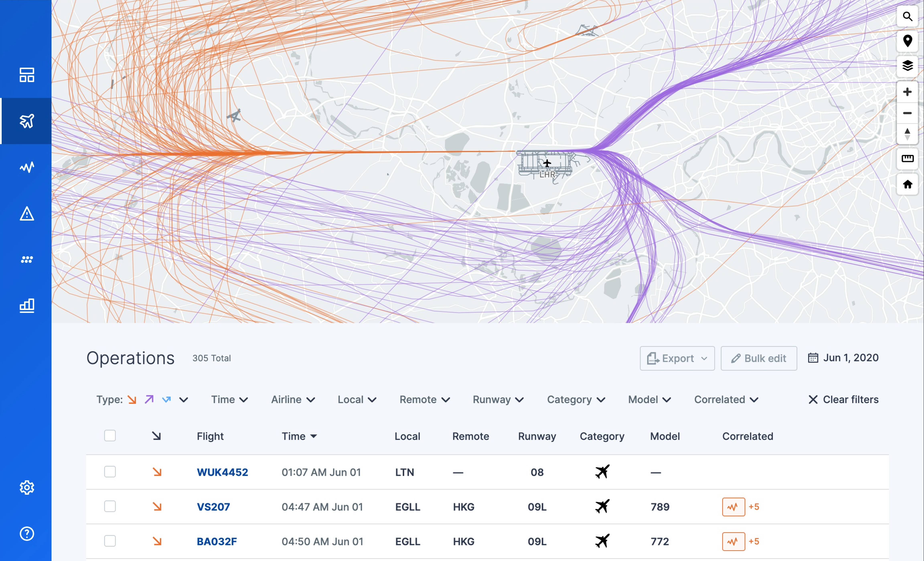
Task: Open the BA032F flight link
Action: (217, 542)
